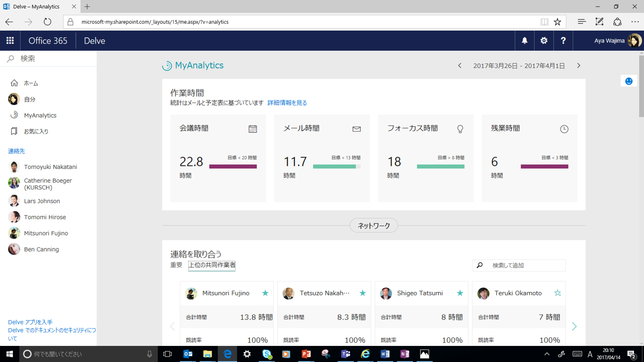Image resolution: width=644 pixels, height=362 pixels.
Task: Open the Windows Start menu
Action: pyautogui.click(x=10, y=354)
